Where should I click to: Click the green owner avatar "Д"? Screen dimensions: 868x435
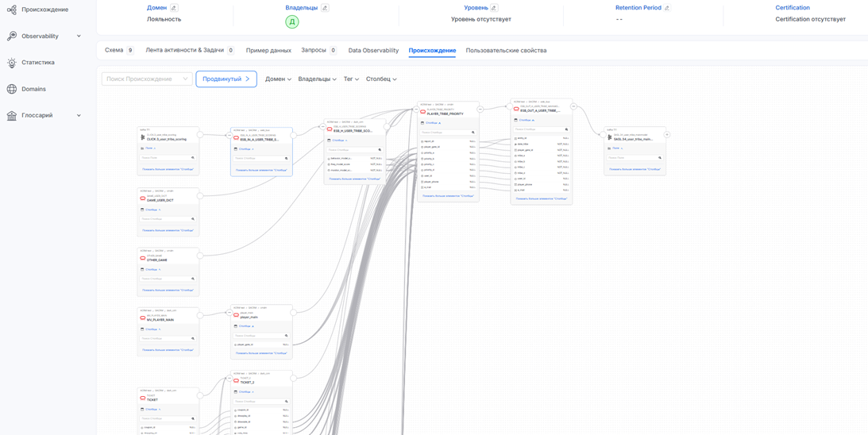coord(291,21)
